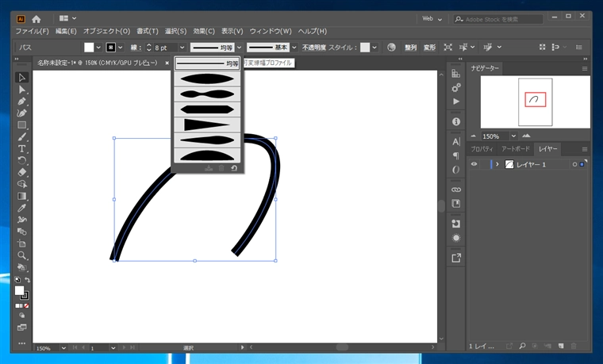Screen dimensions: 603x364
Task: Open the 効果(C) menu
Action: point(204,31)
